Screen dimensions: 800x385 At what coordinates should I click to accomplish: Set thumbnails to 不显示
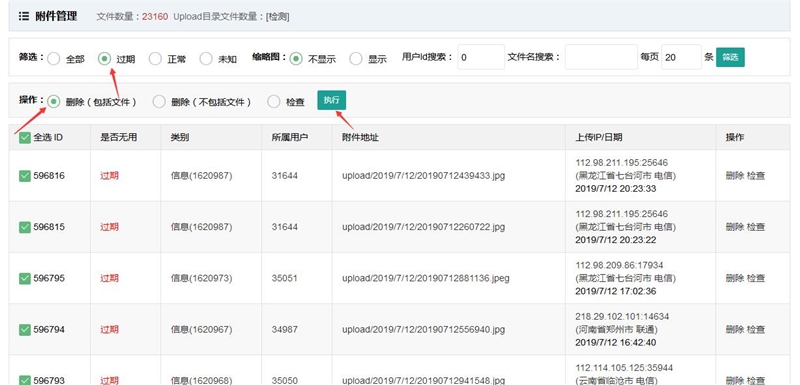click(296, 59)
